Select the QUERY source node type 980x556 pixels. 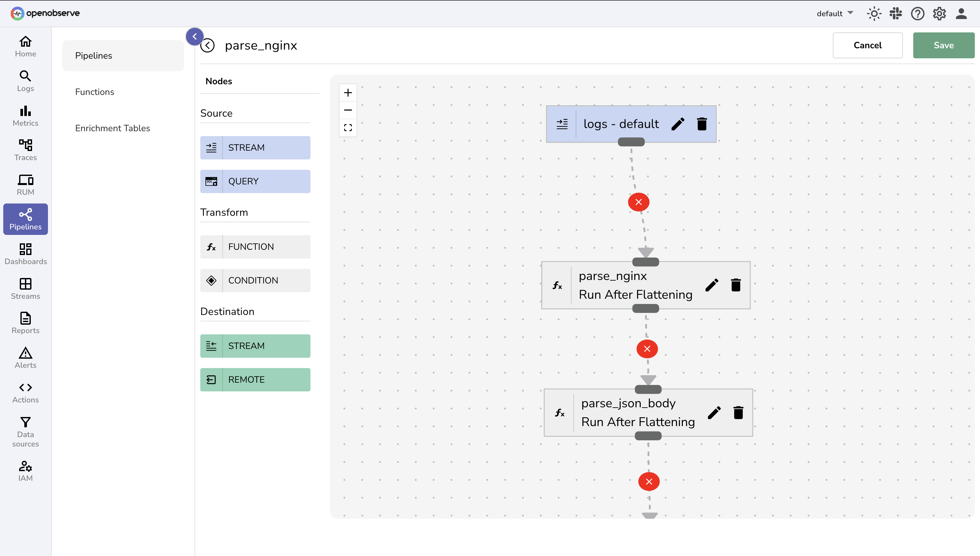tap(255, 181)
